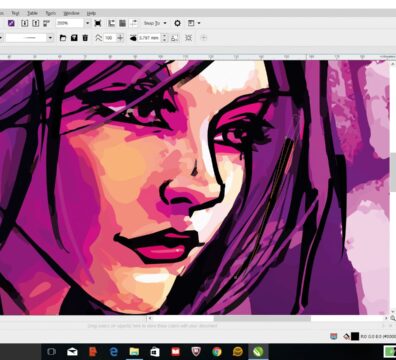This screenshot has height=360, width=396.
Task: Click the brushstroke preview field
Action: [26, 38]
